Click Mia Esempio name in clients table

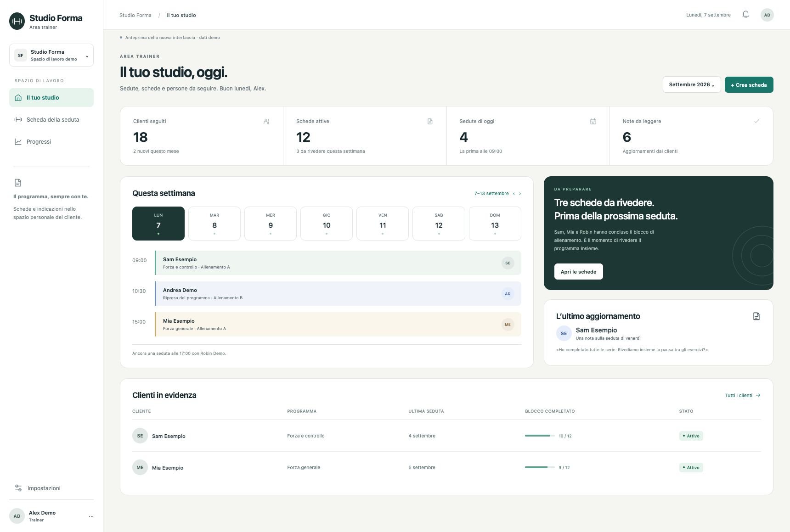168,468
